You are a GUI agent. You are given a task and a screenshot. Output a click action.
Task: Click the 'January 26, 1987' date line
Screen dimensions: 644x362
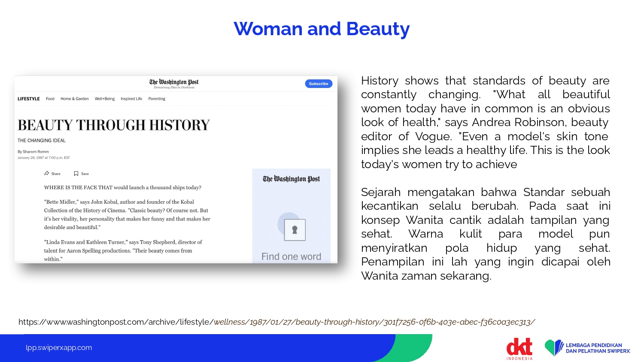(x=44, y=158)
